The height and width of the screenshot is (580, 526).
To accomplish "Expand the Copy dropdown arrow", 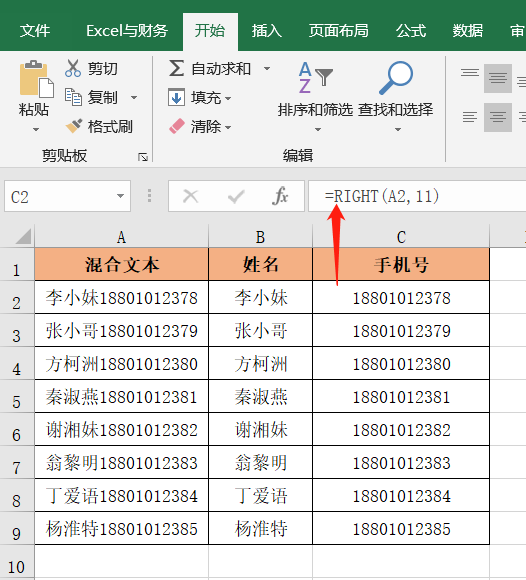I will (x=134, y=98).
